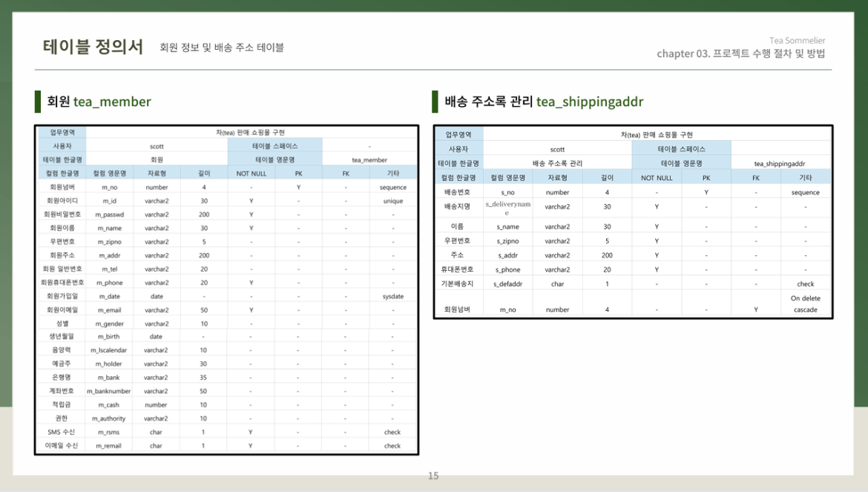The width and height of the screenshot is (868, 492).
Task: Click the 'Tea Sommelier' header text
Action: (797, 40)
